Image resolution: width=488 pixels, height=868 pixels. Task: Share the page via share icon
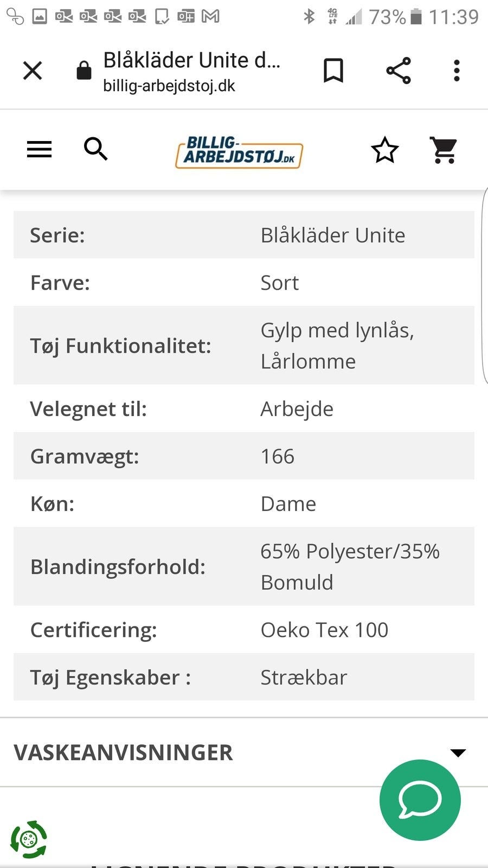[399, 71]
